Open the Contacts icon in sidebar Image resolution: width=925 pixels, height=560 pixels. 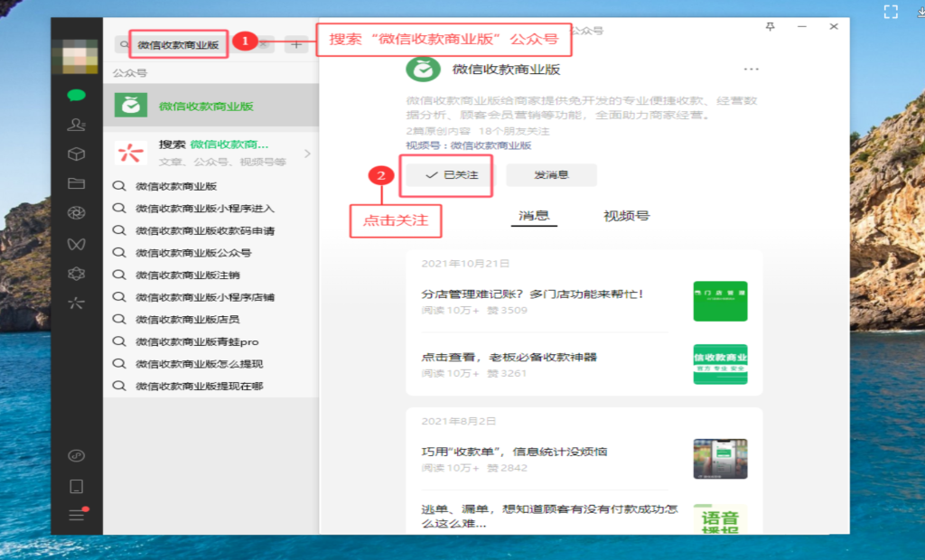[x=76, y=125]
